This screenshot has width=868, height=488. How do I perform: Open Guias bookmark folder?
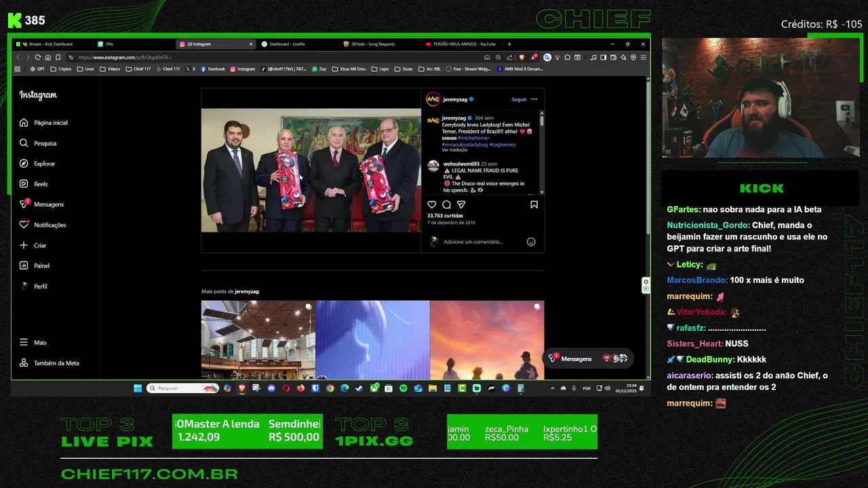[x=403, y=69]
